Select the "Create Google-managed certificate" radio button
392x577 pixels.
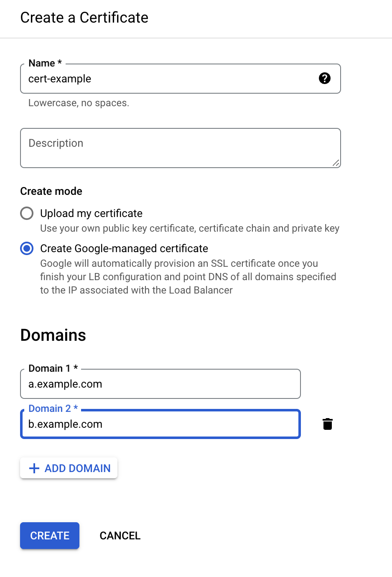point(27,248)
